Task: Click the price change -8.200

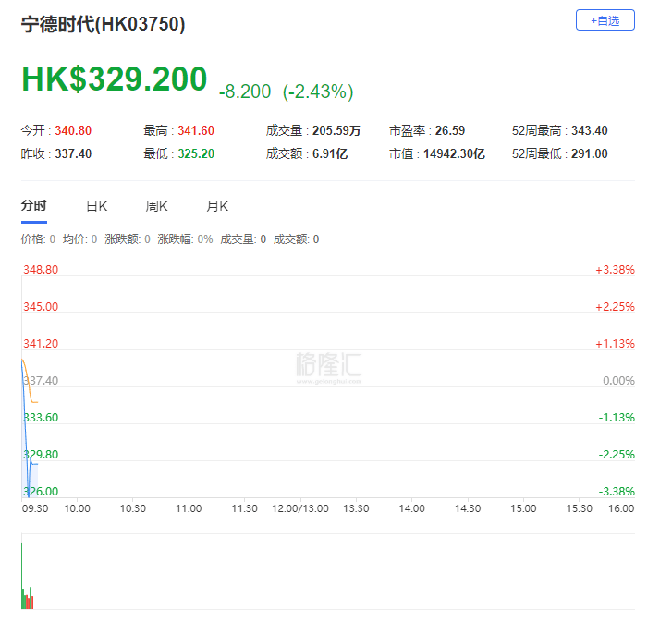Action: click(245, 92)
